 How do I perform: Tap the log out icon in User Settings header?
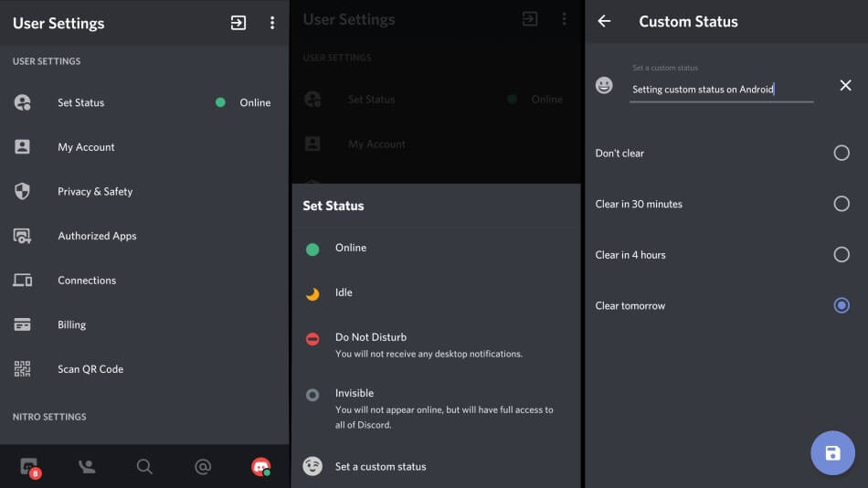(x=238, y=23)
